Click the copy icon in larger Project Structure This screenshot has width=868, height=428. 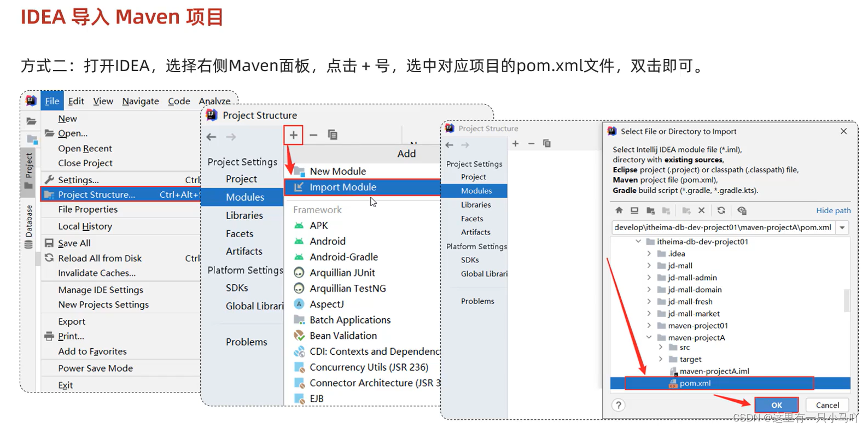pos(333,135)
